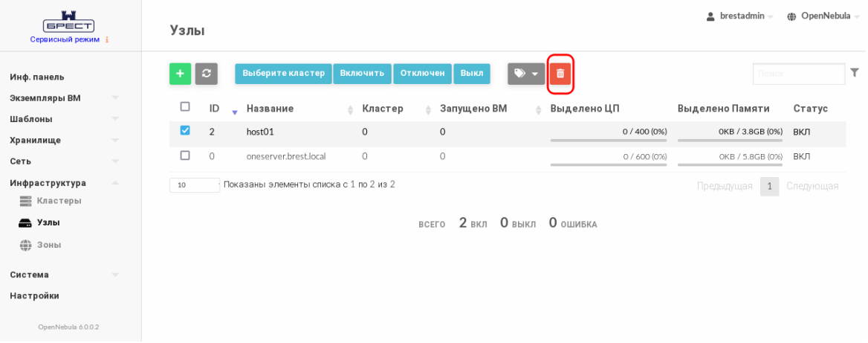Click the filter funnel icon
The image size is (868, 343).
855,72
